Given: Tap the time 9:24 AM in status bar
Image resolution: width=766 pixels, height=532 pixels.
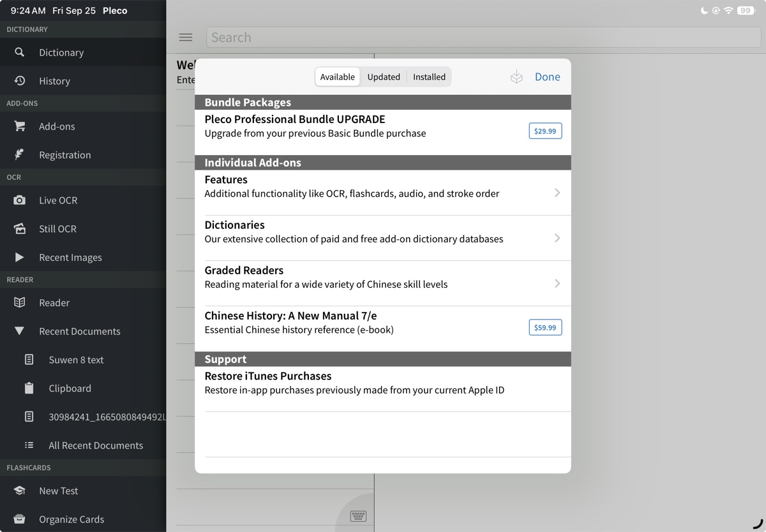Looking at the screenshot, I should (x=28, y=11).
